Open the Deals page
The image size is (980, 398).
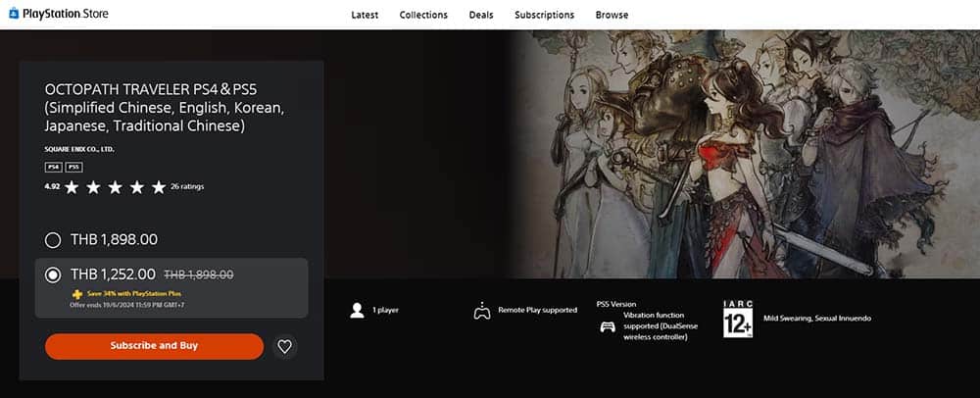pyautogui.click(x=481, y=15)
